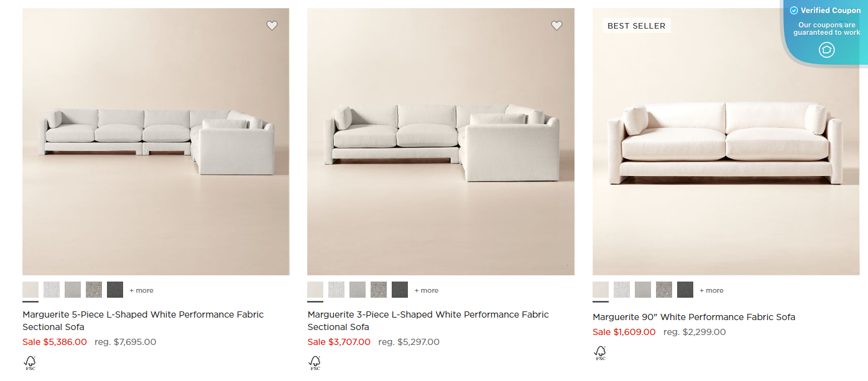Open the Marguerite 5-Piece L-Shaped Sectional product page
This screenshot has width=868, height=381.
tap(143, 321)
